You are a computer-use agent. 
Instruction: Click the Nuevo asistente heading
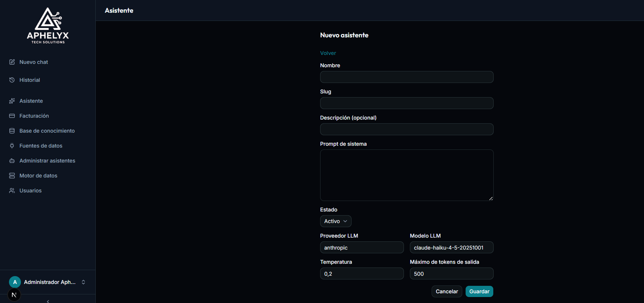[x=344, y=35]
